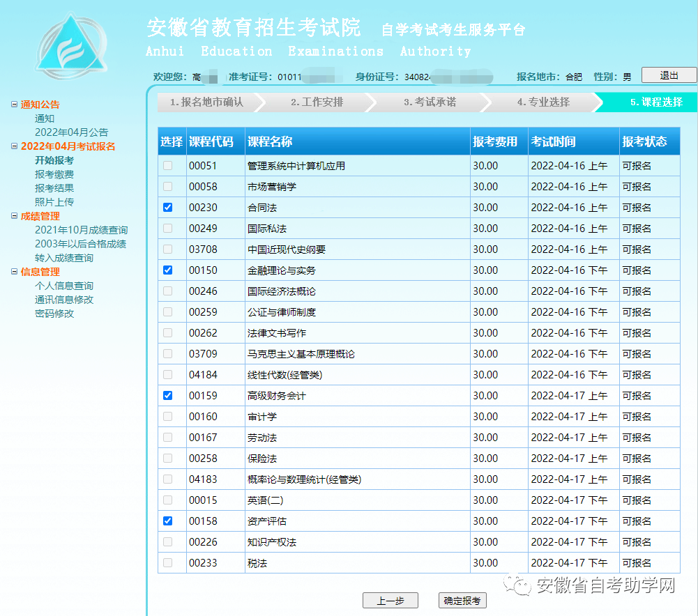
Task: Log out using the 退出 button
Action: pyautogui.click(x=669, y=75)
